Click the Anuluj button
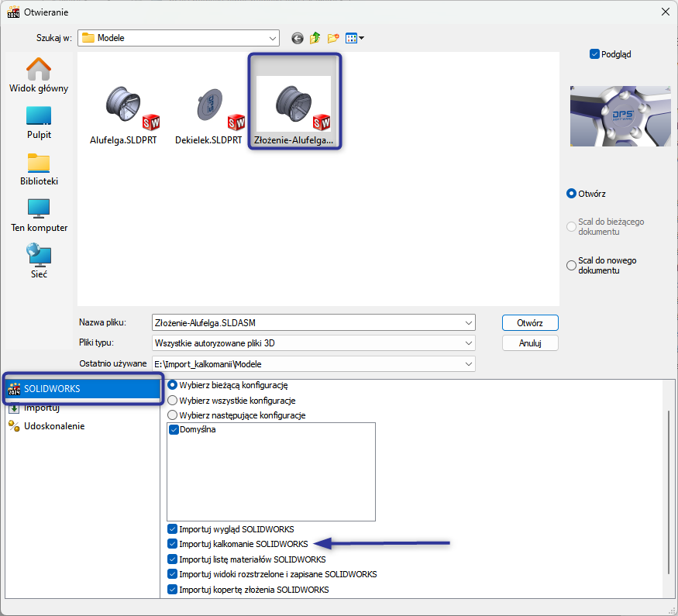 (x=530, y=342)
